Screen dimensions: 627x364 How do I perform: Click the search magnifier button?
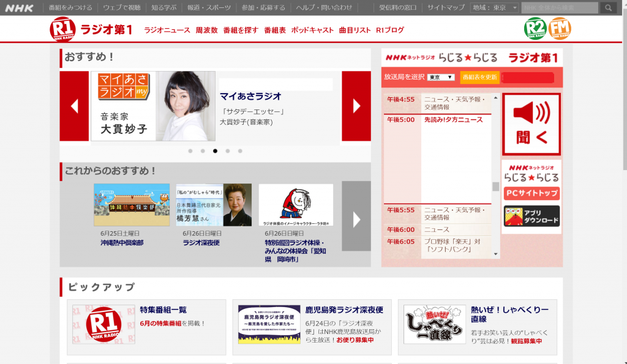pos(608,7)
